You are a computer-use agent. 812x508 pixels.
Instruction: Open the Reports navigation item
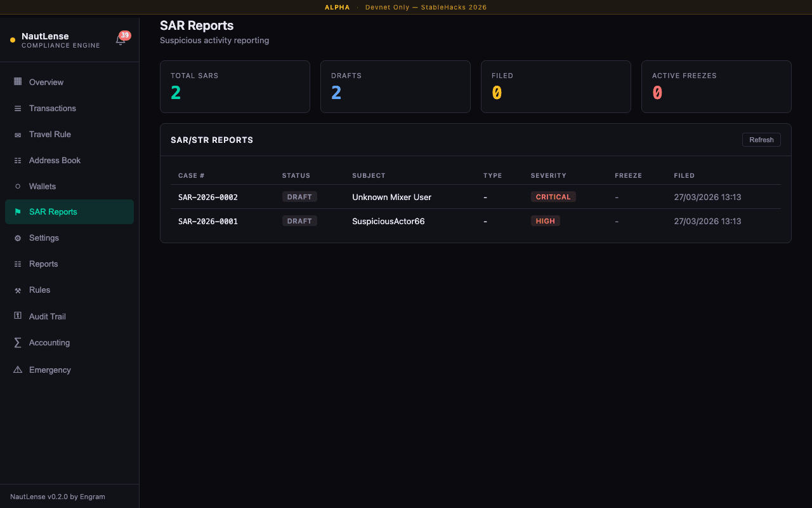43,264
